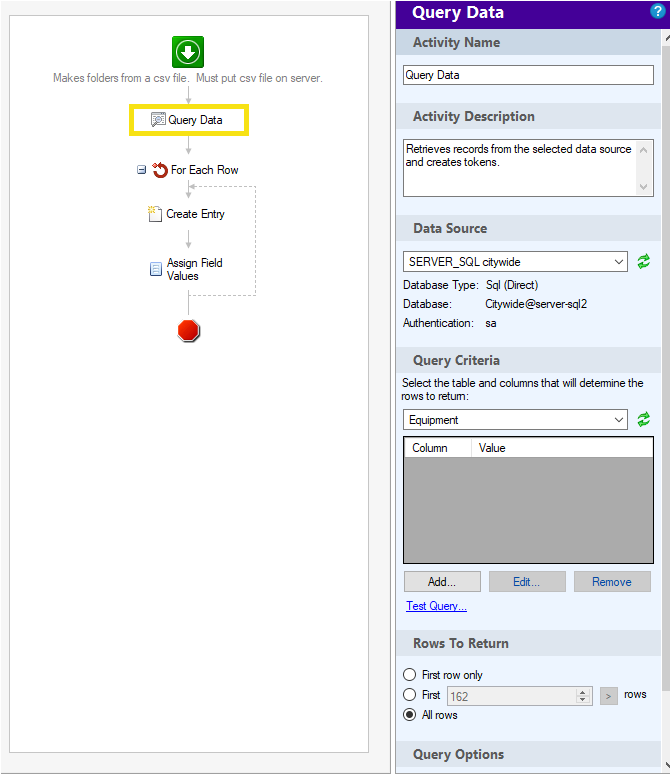Open the Equipment table dropdown
The height and width of the screenshot is (776, 671).
point(515,420)
